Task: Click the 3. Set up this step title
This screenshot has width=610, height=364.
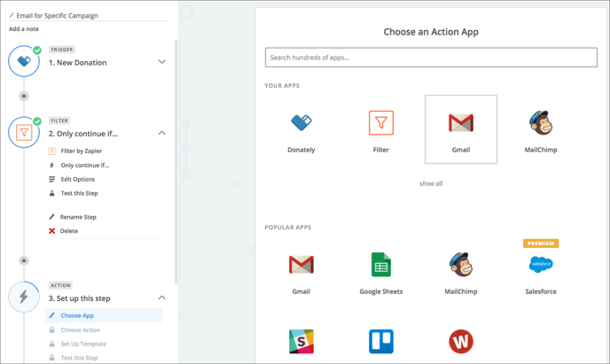Action: (80, 298)
